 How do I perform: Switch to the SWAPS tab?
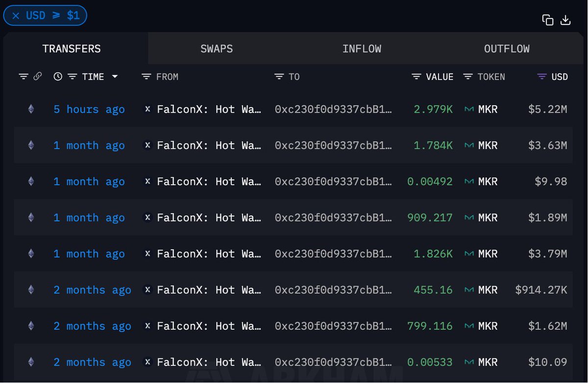click(217, 49)
